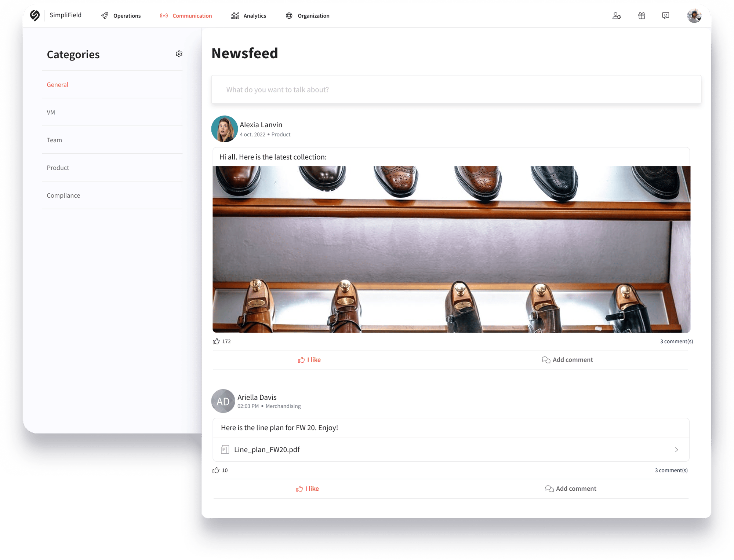Toggle like on Alexia Lanvin post
Viewport: 734px width, 560px height.
click(x=309, y=359)
